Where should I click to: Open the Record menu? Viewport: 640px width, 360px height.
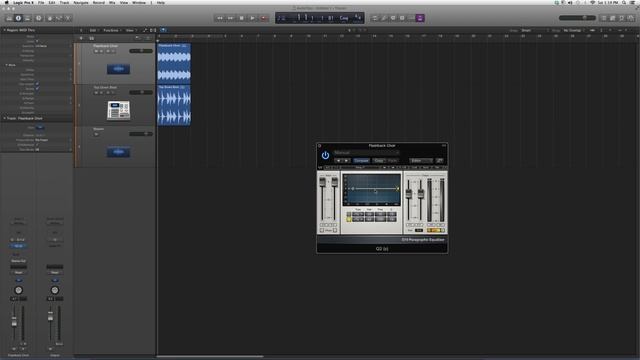pyautogui.click(x=99, y=2)
